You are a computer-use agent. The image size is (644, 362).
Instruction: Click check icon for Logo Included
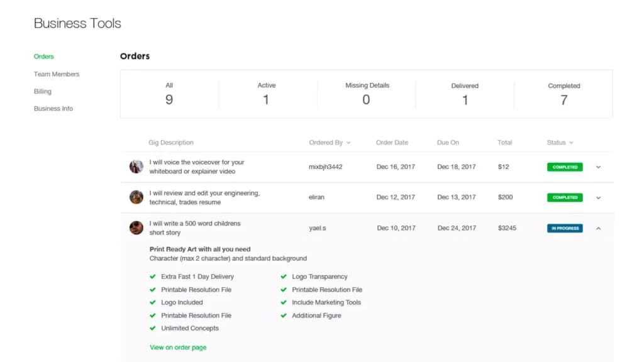tap(153, 302)
